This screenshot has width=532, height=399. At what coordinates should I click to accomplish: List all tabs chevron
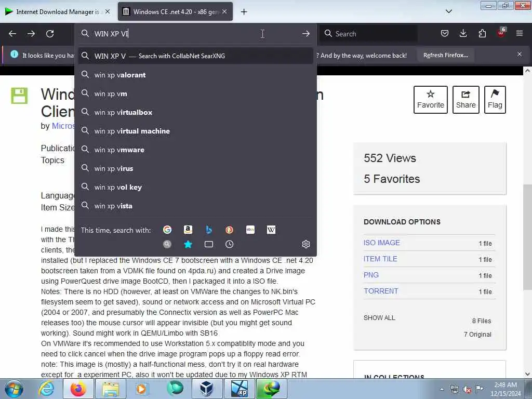448,11
